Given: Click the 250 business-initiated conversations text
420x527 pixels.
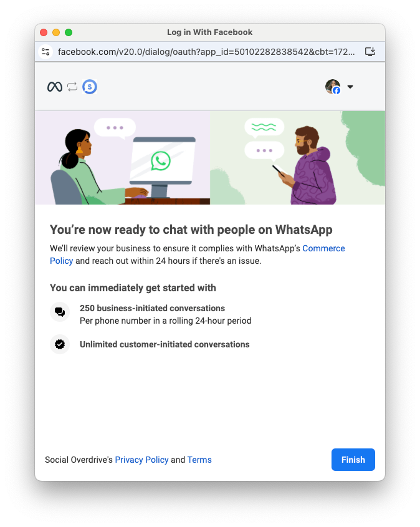Looking at the screenshot, I should point(153,308).
